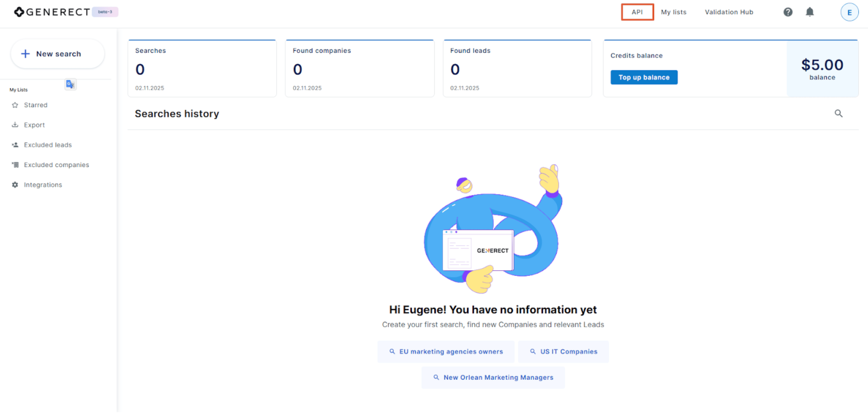Try New Orlean Marketing Managers search
Image resolution: width=868 pixels, height=414 pixels.
(493, 378)
